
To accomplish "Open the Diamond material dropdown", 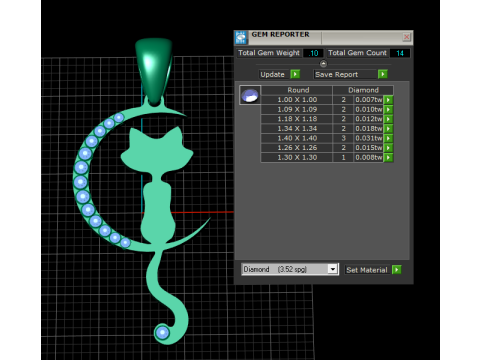I will click(x=333, y=269).
